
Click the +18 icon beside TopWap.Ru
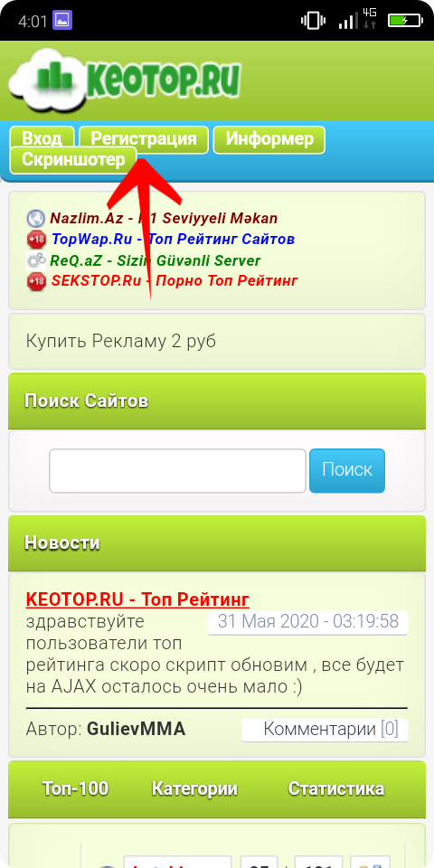36,240
